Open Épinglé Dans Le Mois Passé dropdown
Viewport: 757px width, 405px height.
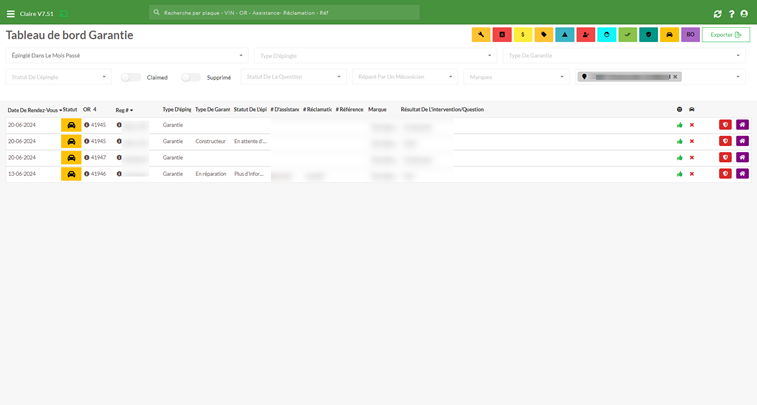tap(127, 56)
